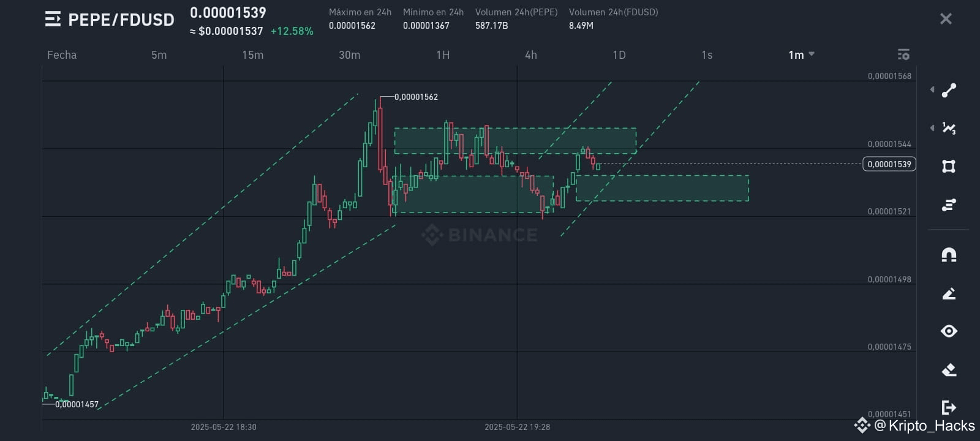Click the 0,00001562 high price label

coord(416,97)
